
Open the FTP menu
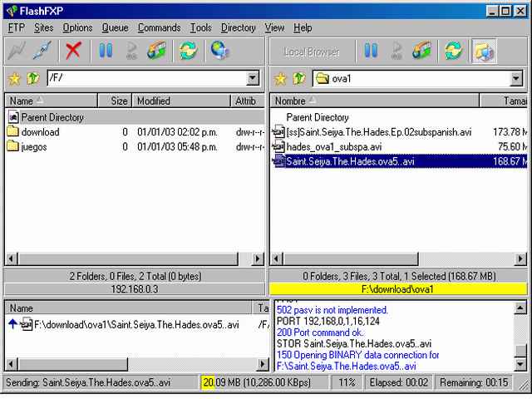pyautogui.click(x=17, y=27)
